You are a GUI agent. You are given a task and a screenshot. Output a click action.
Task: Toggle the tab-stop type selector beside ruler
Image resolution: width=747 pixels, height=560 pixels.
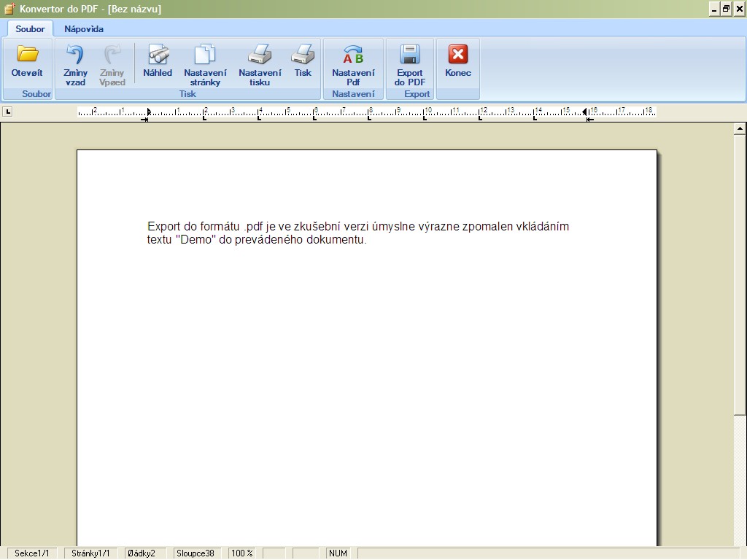tap(7, 112)
